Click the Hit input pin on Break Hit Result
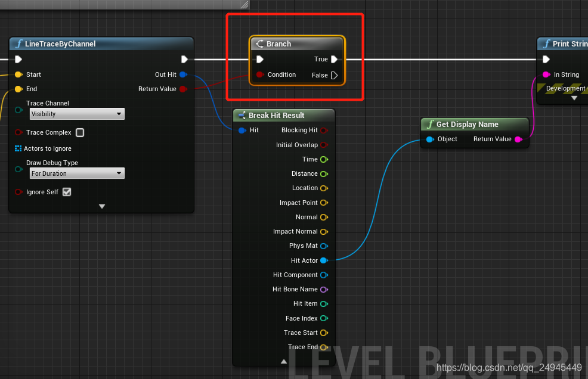Viewport: 588px width, 379px height. pyautogui.click(x=242, y=130)
